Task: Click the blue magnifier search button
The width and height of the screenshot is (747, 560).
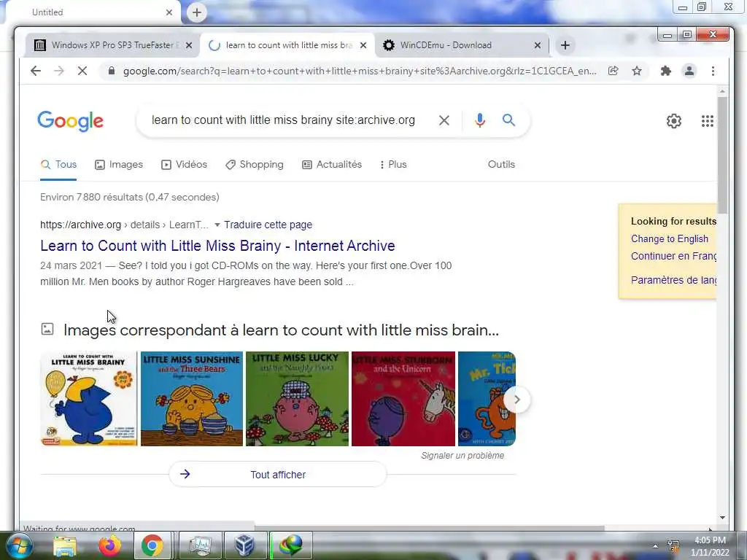Action: [508, 120]
